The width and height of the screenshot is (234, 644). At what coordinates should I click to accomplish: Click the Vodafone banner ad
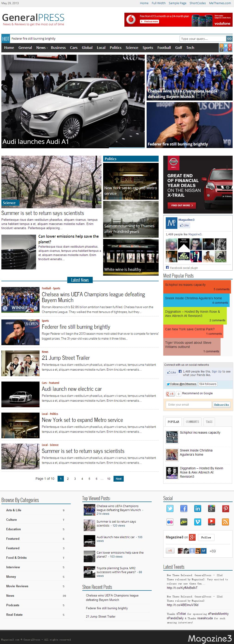pos(178,20)
